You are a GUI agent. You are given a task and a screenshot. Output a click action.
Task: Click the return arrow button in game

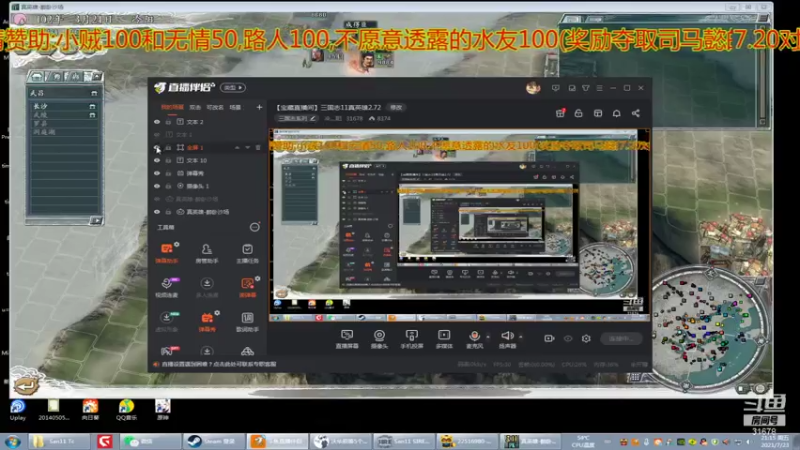pyautogui.click(x=26, y=385)
